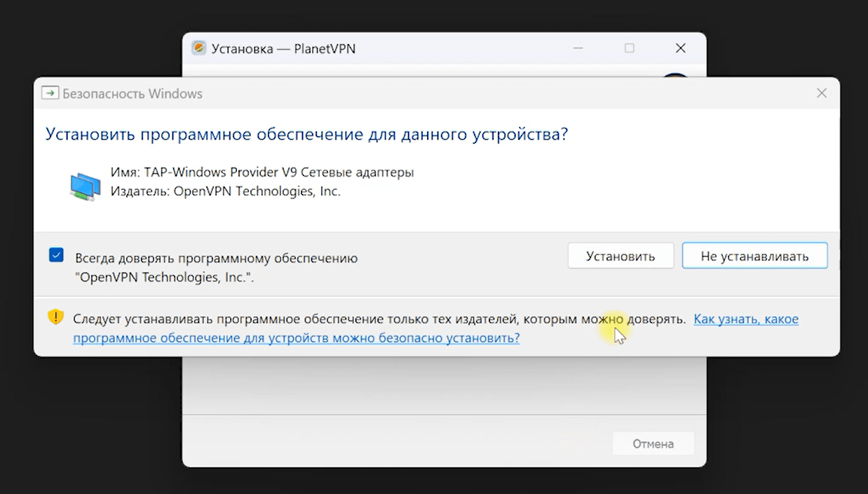Click the publisher OpenVPN Technologies line
The width and height of the screenshot is (868, 494).
225,191
